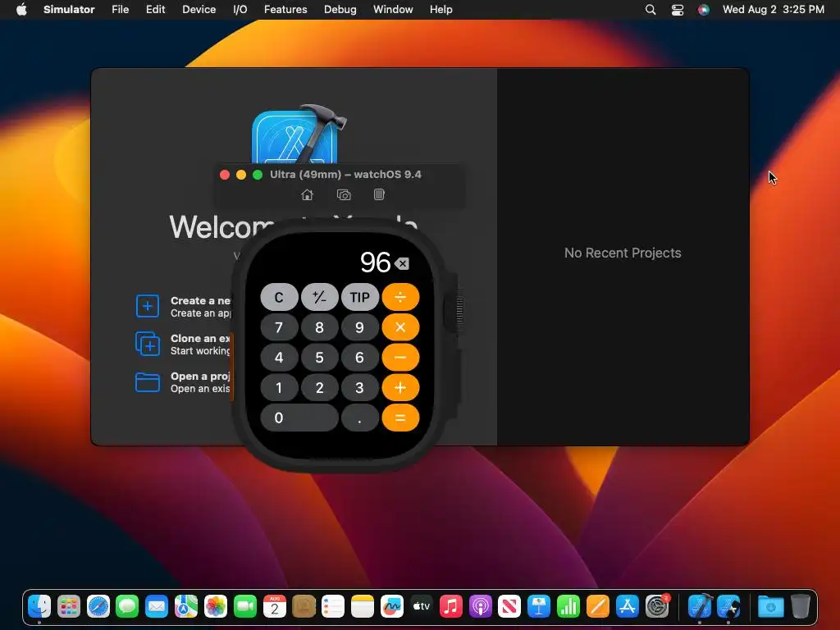Open the I/O menu
Screen dimensions: 840x630
[240, 10]
